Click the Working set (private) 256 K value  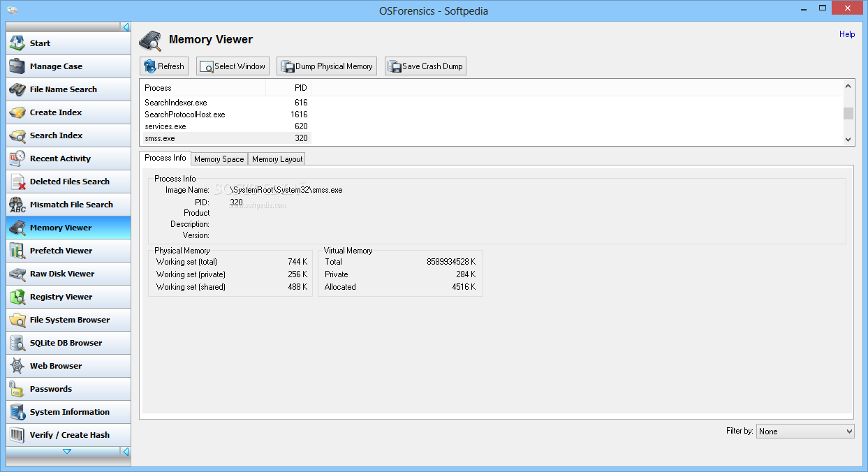pyautogui.click(x=297, y=274)
